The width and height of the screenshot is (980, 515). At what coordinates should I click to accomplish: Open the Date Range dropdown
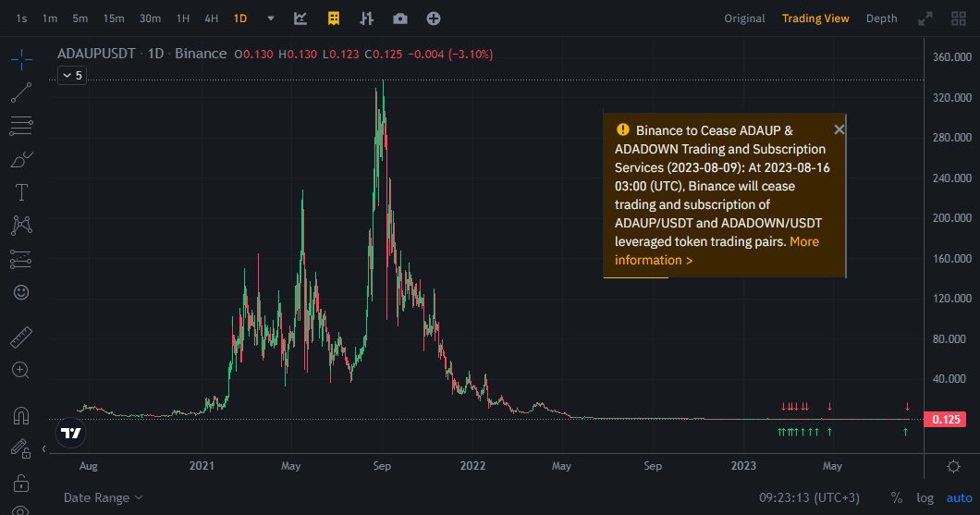(104, 497)
